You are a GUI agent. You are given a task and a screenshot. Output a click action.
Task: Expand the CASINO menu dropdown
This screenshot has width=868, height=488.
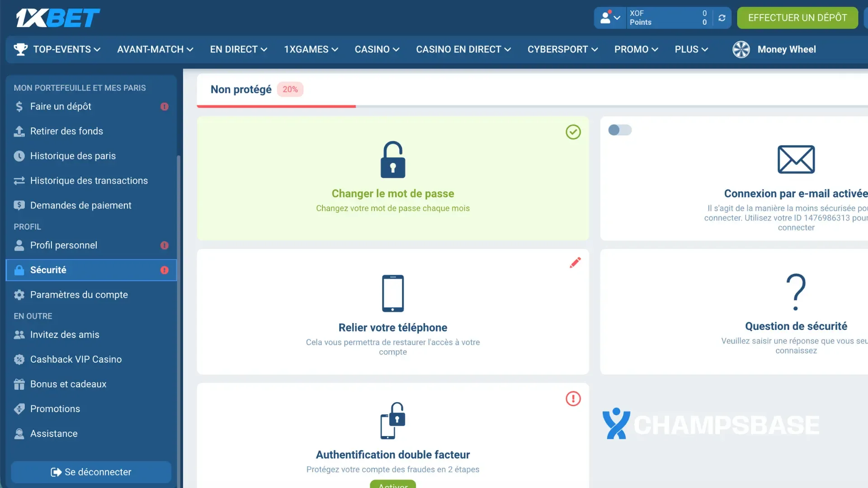(377, 49)
